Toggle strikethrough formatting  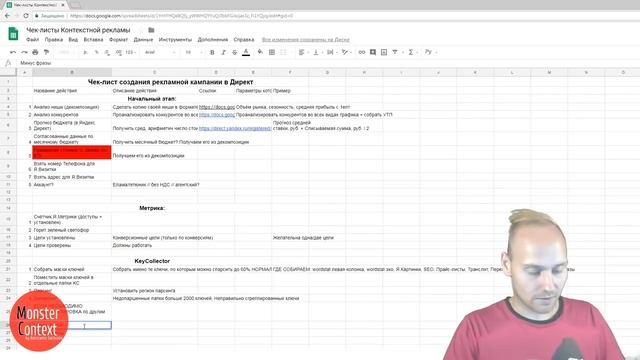click(x=234, y=52)
